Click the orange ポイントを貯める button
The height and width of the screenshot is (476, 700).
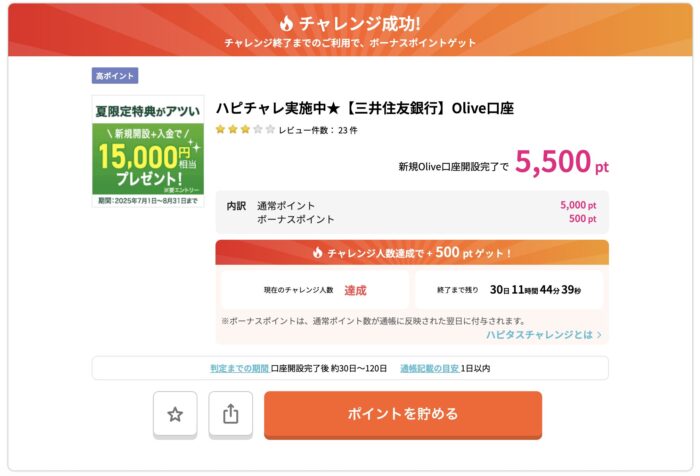(x=403, y=414)
